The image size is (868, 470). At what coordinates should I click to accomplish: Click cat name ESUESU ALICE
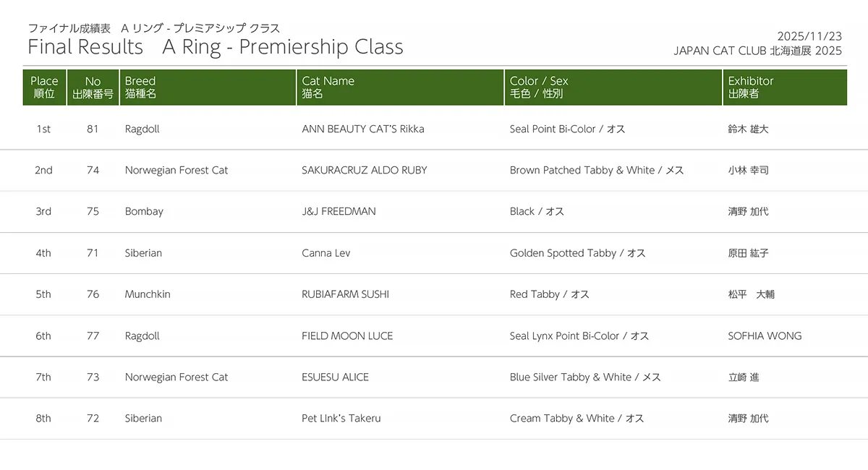pos(335,377)
